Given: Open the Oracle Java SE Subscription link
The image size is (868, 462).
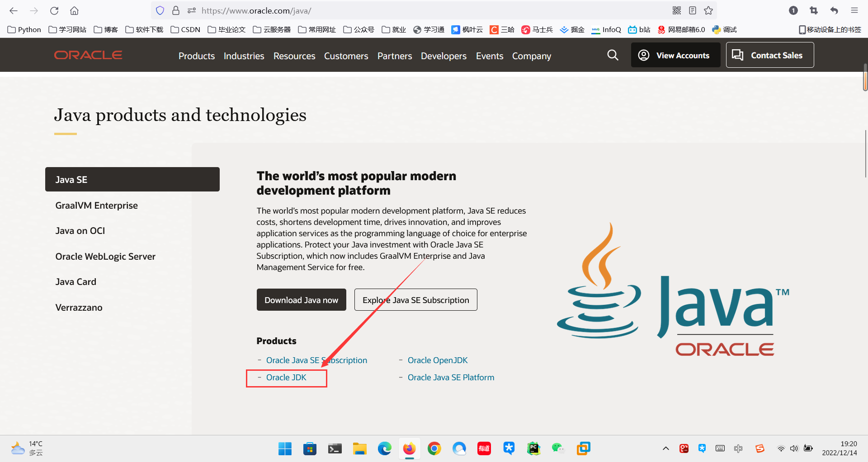Looking at the screenshot, I should (x=316, y=360).
